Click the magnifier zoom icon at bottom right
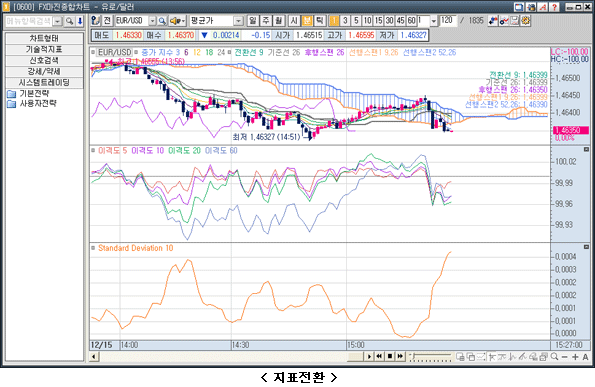The width and height of the screenshot is (595, 387). [x=554, y=357]
